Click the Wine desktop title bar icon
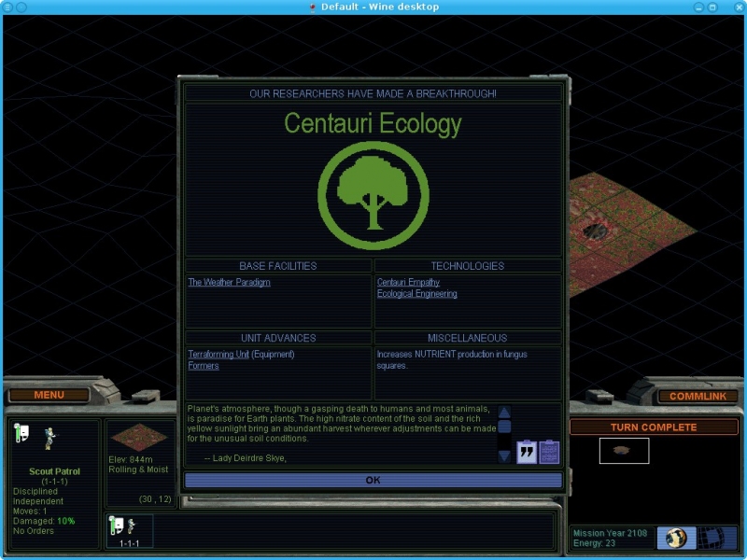This screenshot has width=747, height=560. [x=314, y=7]
